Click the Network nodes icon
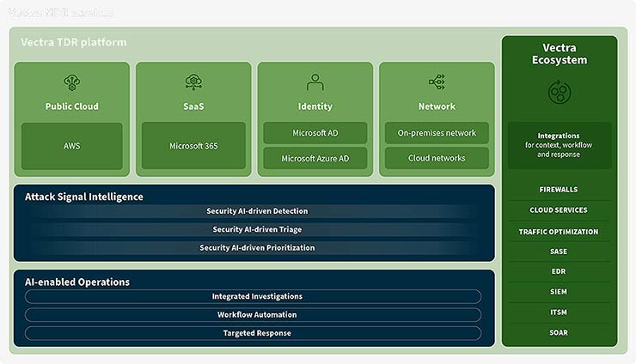 (x=437, y=82)
